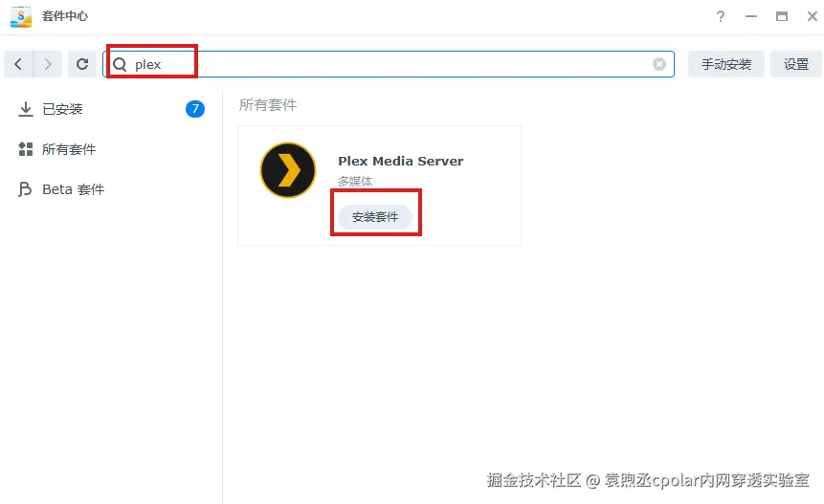Open Manual Install (手动安装)
The width and height of the screenshot is (824, 504).
click(x=725, y=64)
